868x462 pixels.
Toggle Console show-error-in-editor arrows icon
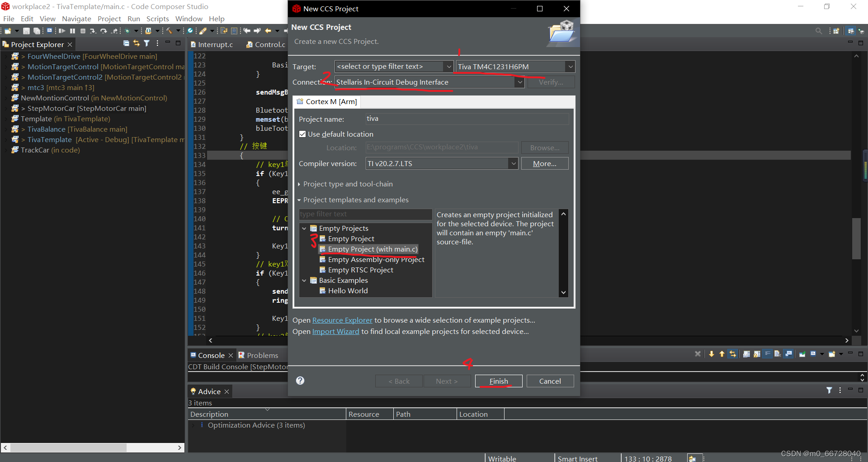[732, 354]
